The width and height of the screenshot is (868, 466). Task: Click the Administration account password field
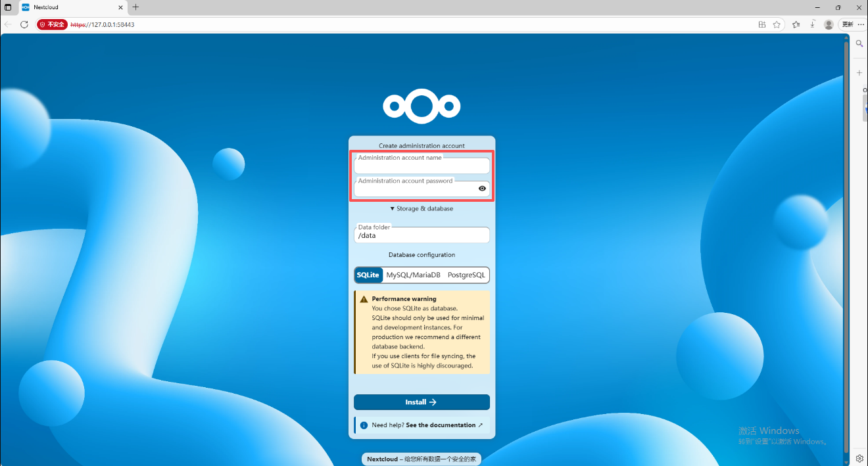(422, 189)
